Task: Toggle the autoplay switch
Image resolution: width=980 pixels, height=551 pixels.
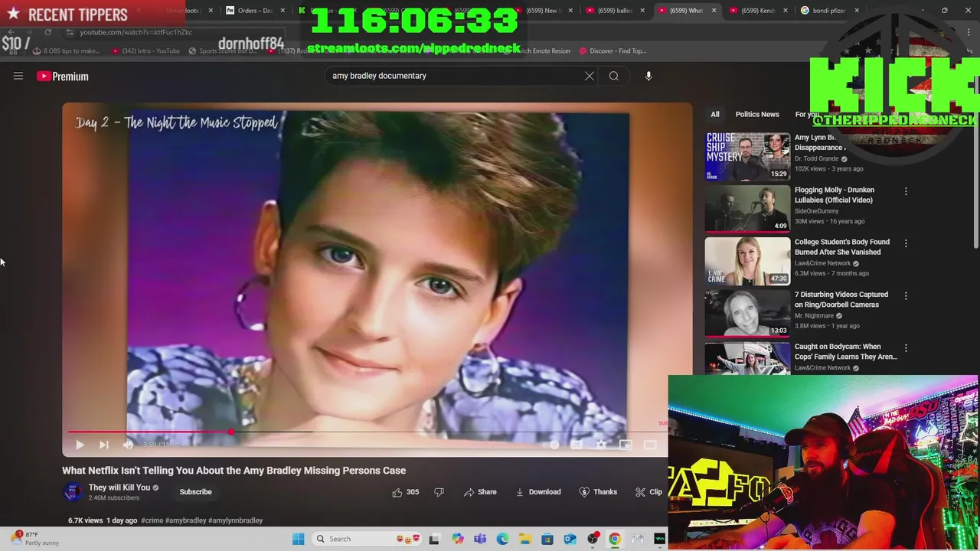Action: pyautogui.click(x=551, y=445)
